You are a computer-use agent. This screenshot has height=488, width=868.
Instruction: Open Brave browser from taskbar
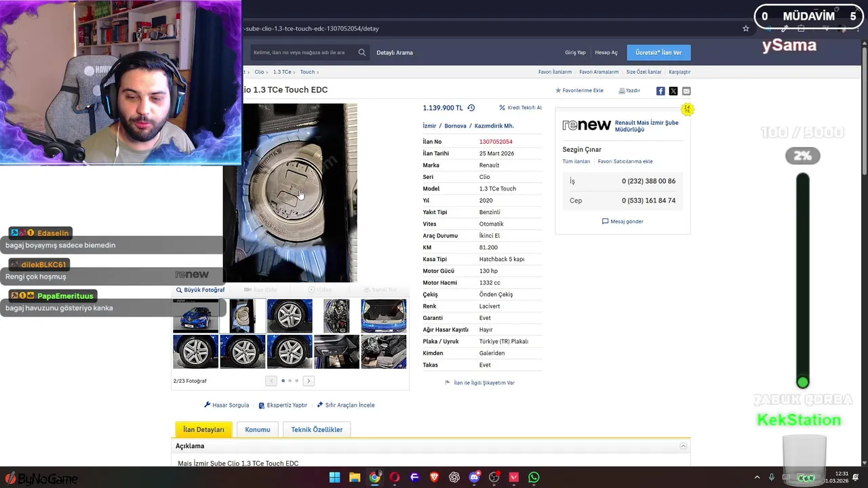(434, 477)
